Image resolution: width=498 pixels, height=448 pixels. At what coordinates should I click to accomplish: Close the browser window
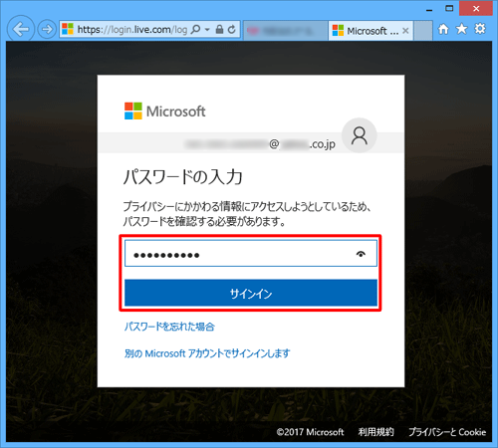pyautogui.click(x=476, y=8)
